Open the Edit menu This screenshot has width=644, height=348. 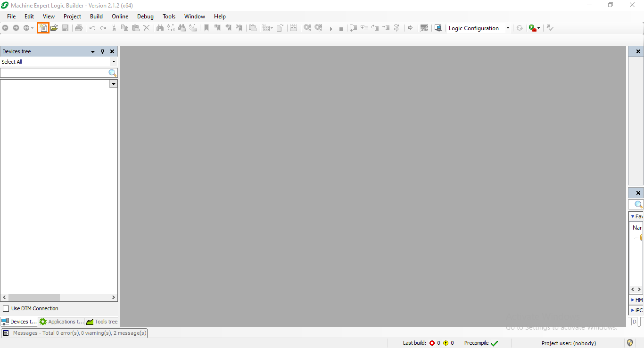[x=29, y=17]
